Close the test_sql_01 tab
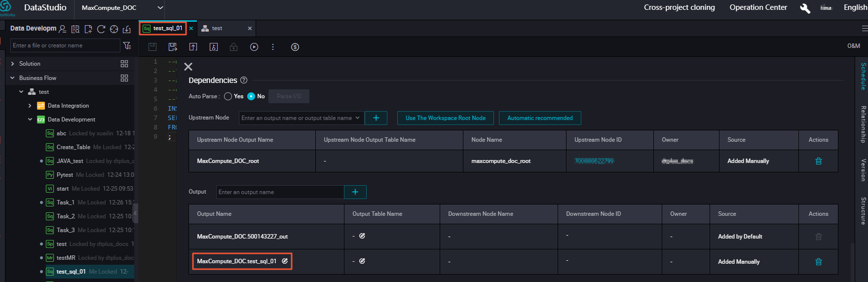Image resolution: width=868 pixels, height=282 pixels. click(191, 29)
